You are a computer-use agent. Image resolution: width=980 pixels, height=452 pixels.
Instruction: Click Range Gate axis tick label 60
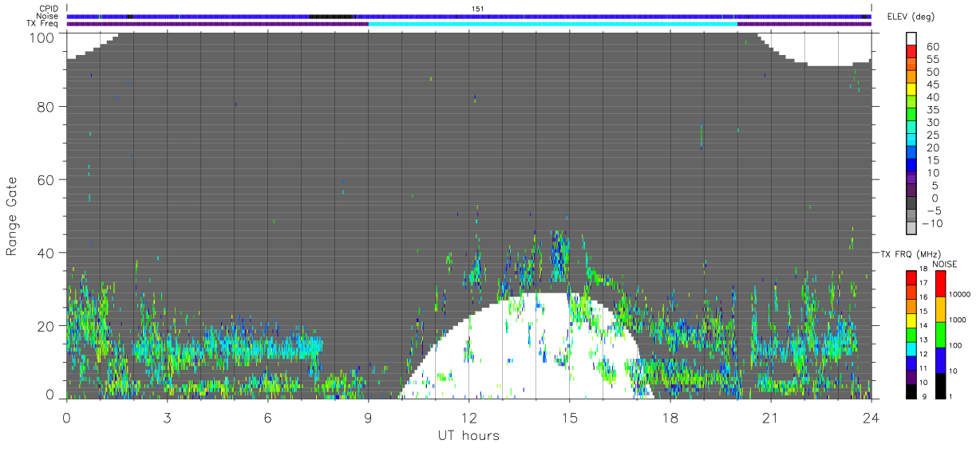pyautogui.click(x=45, y=180)
